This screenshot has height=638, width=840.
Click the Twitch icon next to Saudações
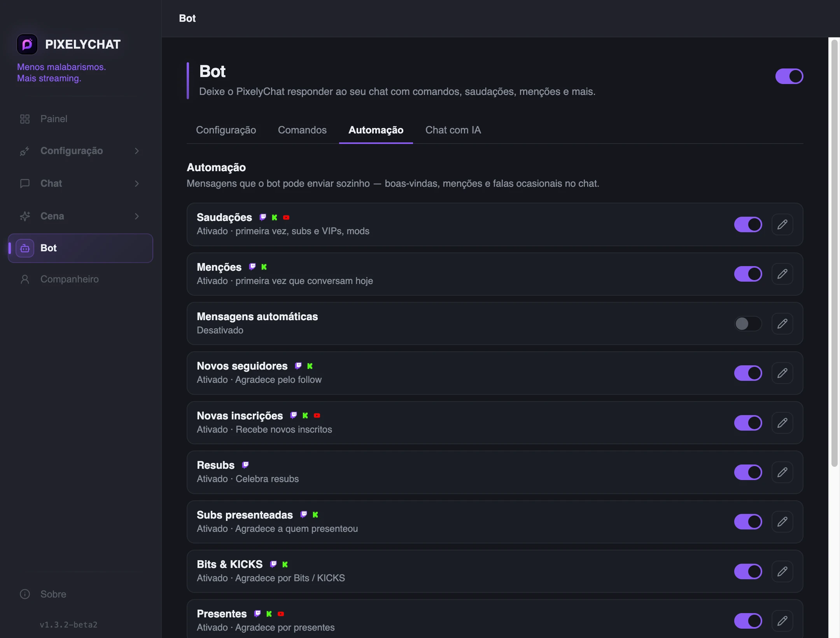click(263, 217)
